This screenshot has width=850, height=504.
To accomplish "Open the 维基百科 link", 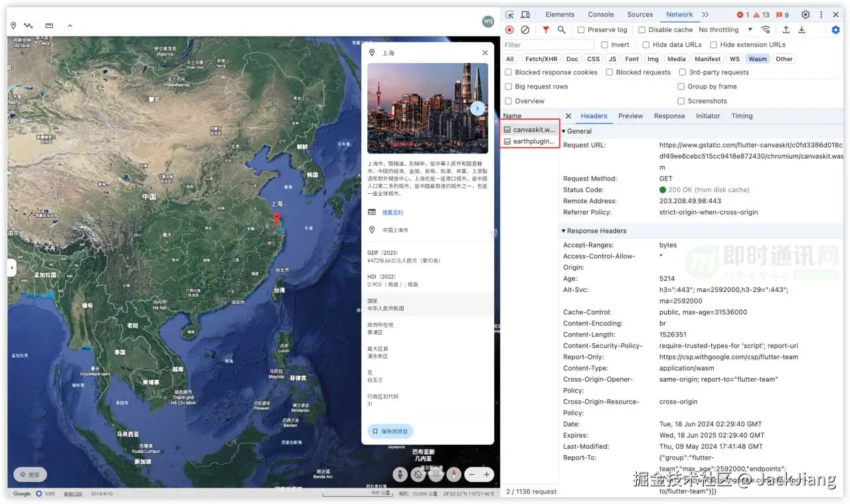I will (x=392, y=212).
